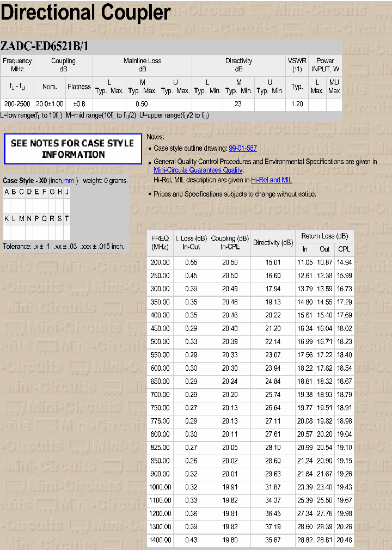The height and width of the screenshot is (551, 392).
Task: Select directivity 23.94 in 600.00 row
Action: click(273, 368)
